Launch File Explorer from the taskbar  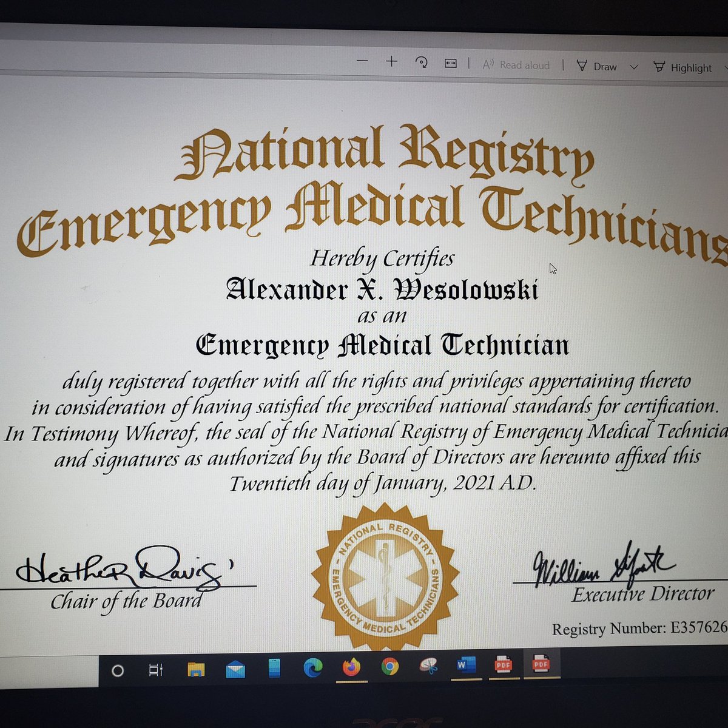(x=196, y=670)
